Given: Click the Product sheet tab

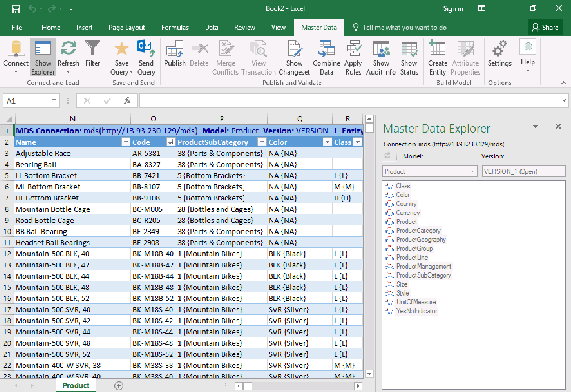Looking at the screenshot, I should tap(76, 385).
